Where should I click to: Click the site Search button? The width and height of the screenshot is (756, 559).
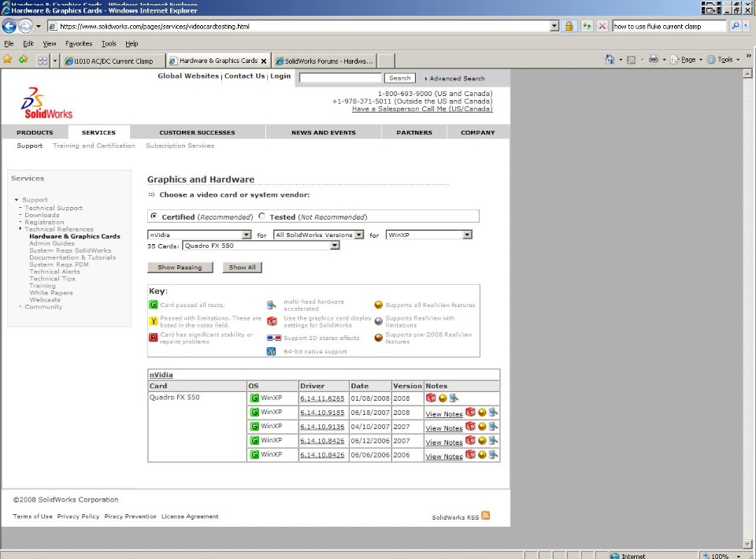click(400, 78)
